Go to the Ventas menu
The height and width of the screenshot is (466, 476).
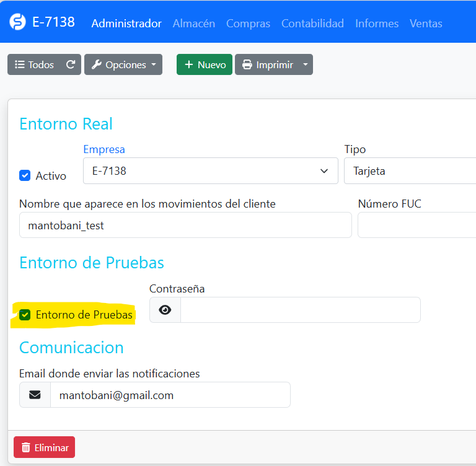pos(426,24)
